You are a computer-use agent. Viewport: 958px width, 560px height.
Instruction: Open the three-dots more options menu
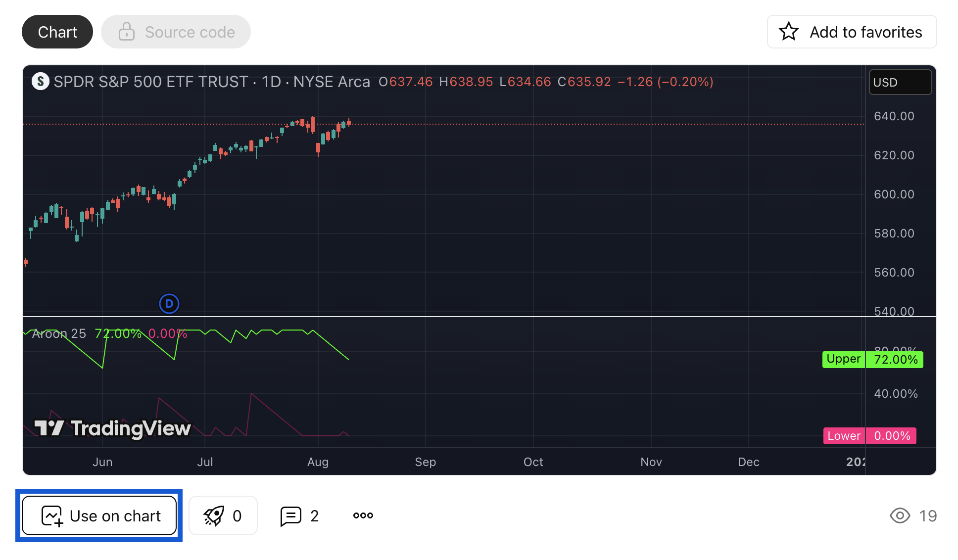tap(363, 515)
